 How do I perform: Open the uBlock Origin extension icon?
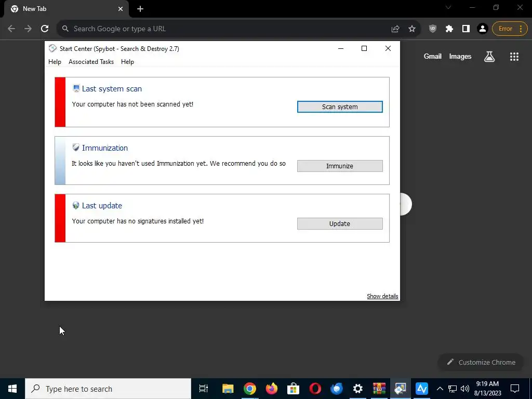(x=433, y=29)
